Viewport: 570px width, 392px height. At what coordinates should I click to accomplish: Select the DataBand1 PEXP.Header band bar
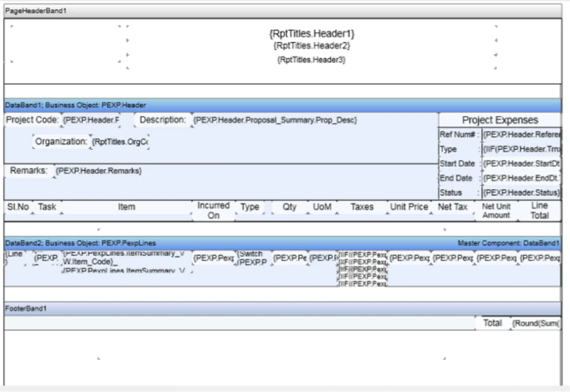[x=283, y=105]
